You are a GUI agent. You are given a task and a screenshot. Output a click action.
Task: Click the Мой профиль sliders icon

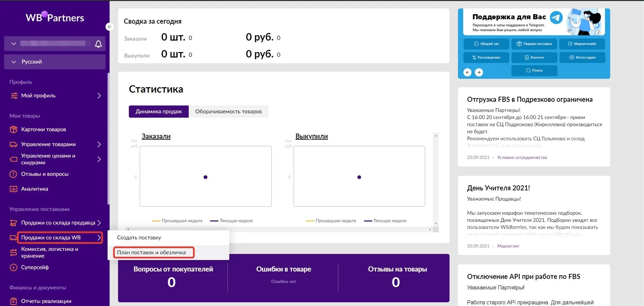tap(14, 96)
